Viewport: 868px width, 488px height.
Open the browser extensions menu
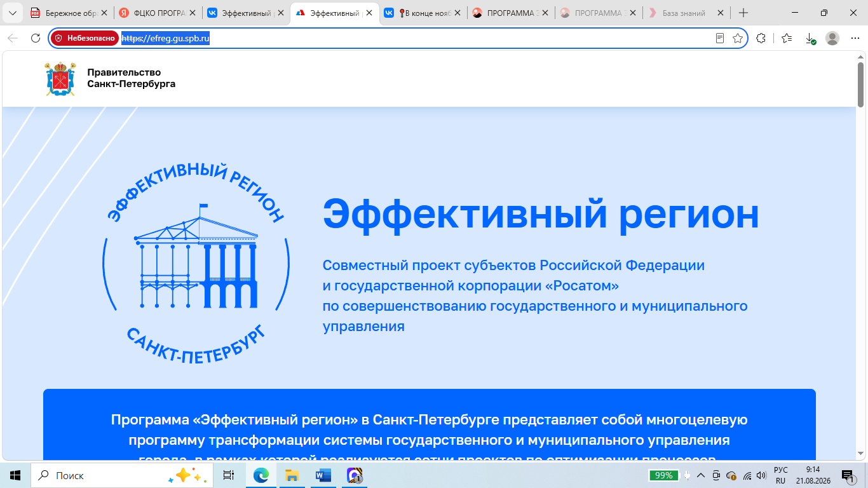tap(761, 38)
